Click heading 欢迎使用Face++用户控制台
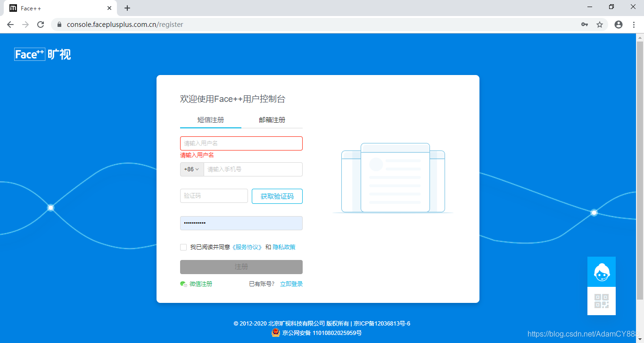The image size is (644, 343). pos(233,99)
